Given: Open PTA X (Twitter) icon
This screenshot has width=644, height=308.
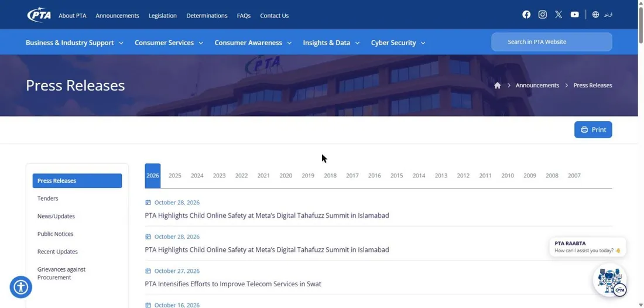Looking at the screenshot, I should (x=558, y=15).
